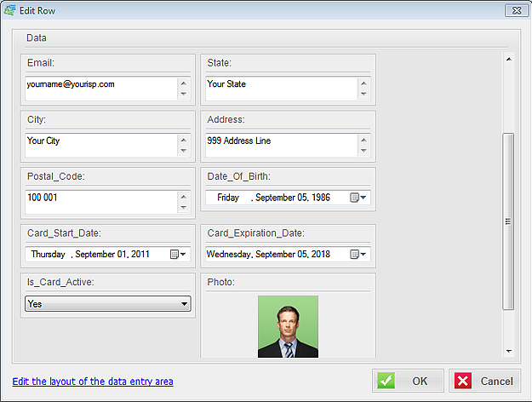Click the up spinner arrow in Address field
532x402 pixels.
point(363,140)
